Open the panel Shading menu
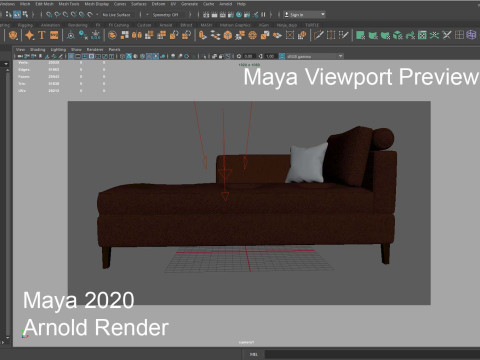Screen dimensions: 480x360 (37, 49)
